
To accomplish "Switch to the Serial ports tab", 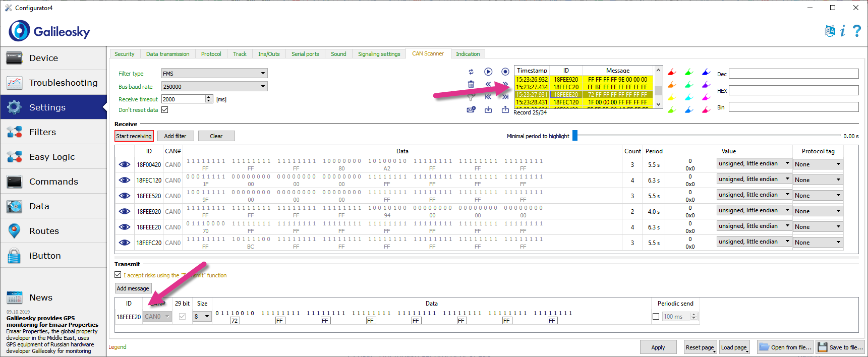I will click(305, 54).
